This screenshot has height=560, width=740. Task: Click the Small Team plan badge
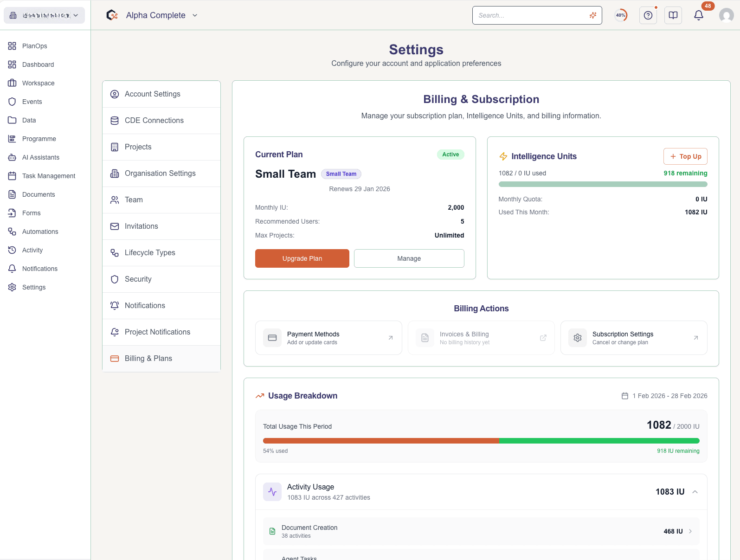click(x=341, y=174)
